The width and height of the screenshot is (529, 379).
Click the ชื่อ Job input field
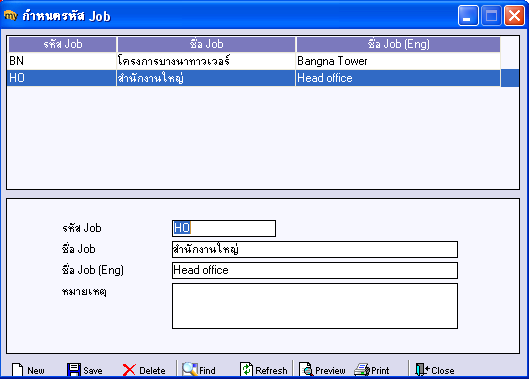coord(315,249)
